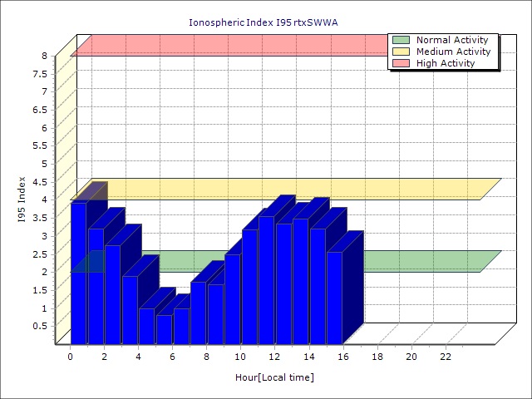532x399 pixels.
Task: Click the I95 Index y-axis label
Action: click(22, 199)
